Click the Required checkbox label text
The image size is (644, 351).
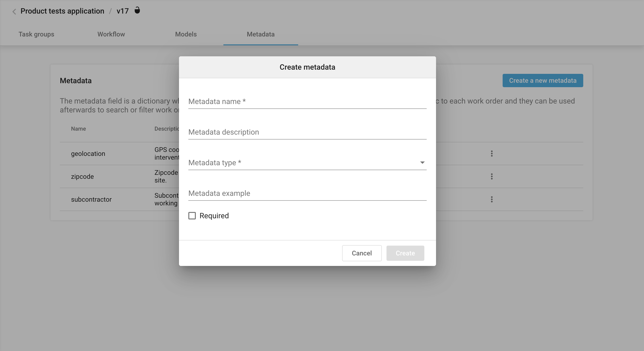pyautogui.click(x=214, y=215)
